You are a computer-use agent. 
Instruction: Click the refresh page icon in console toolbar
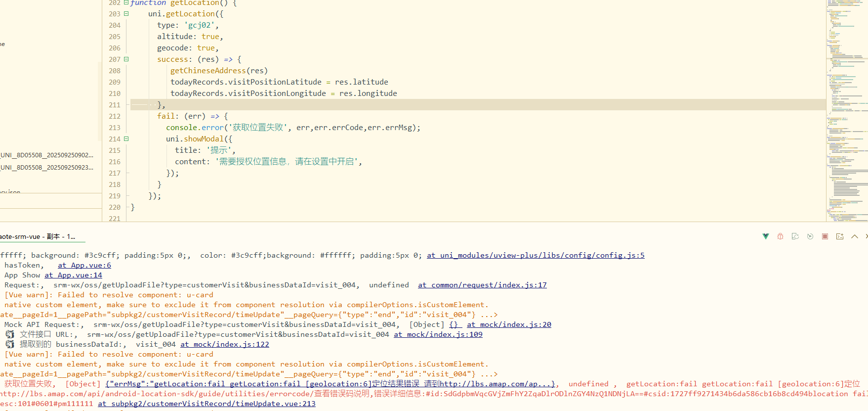tap(795, 236)
